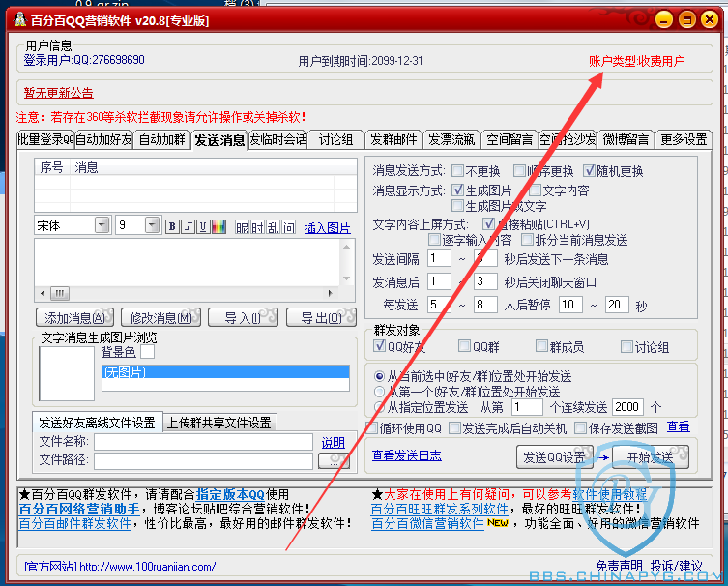Image resolution: width=728 pixels, height=586 pixels.
Task: Enable 逐字输入内容 checkbox
Action: [434, 240]
